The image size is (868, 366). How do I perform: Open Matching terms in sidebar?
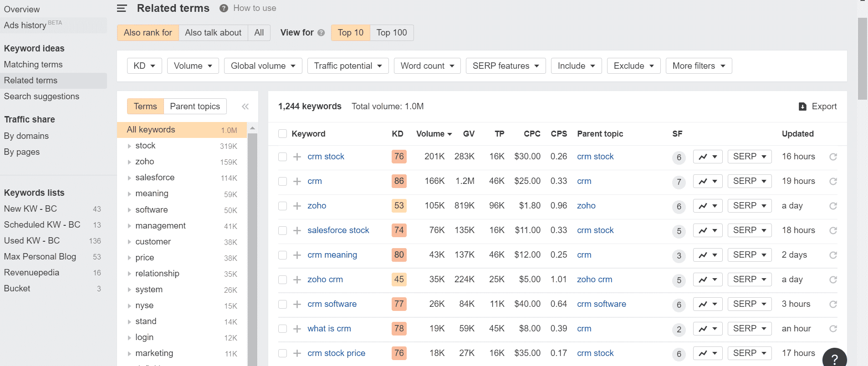click(x=33, y=65)
